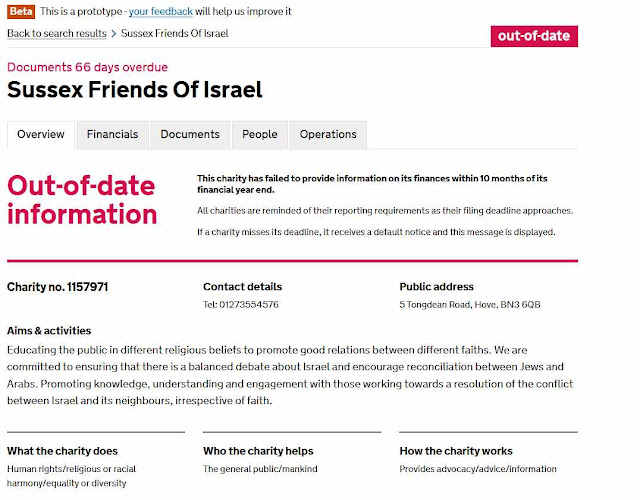Click 'What the charity does' section heading
640x500 pixels.
(x=62, y=451)
